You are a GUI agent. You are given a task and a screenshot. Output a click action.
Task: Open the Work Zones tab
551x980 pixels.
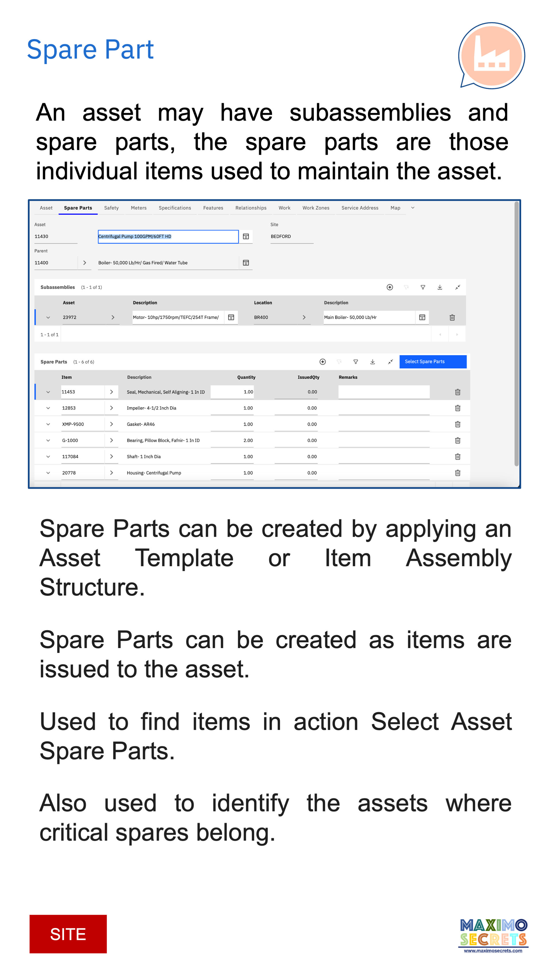[316, 208]
